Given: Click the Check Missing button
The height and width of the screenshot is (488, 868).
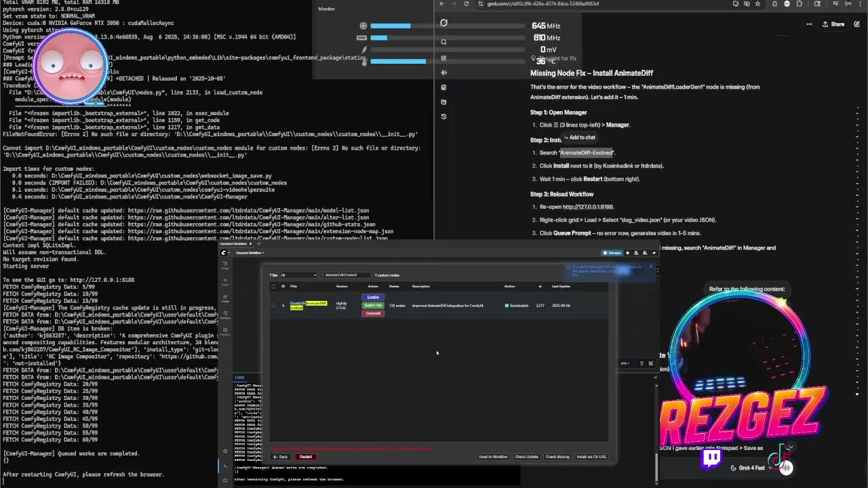Looking at the screenshot, I should pyautogui.click(x=557, y=457).
